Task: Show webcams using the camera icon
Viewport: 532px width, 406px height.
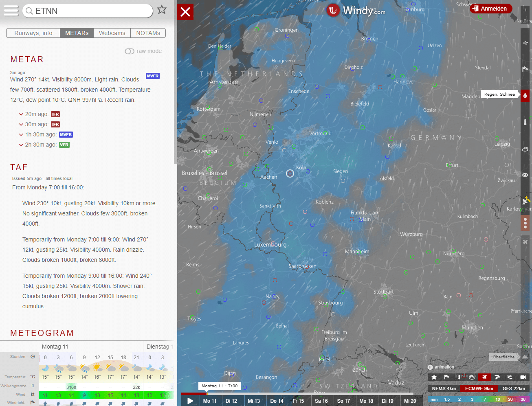Action: point(523,377)
